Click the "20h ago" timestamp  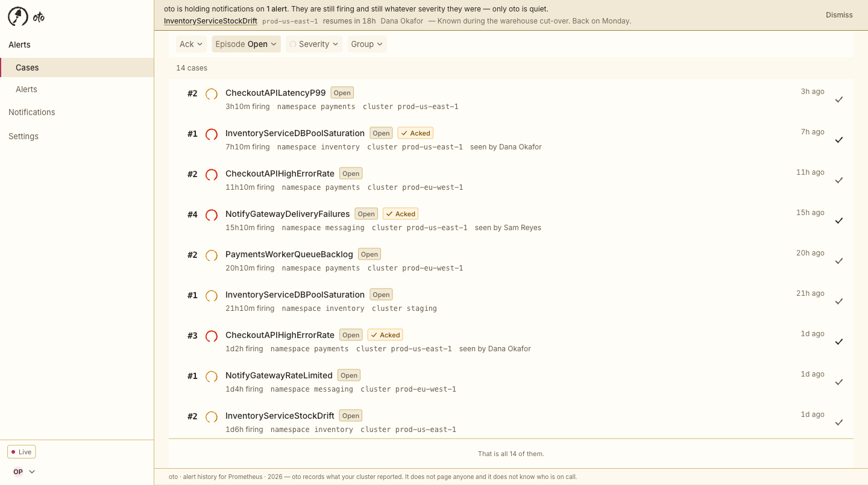click(810, 253)
